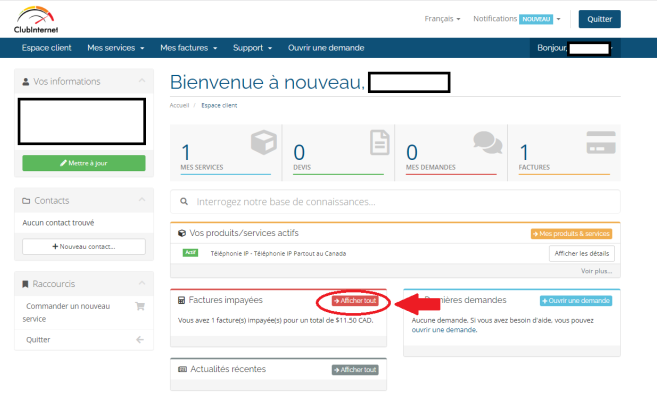Click the green Mettre à jour button
Viewport: 657px width, 399px height.
click(84, 163)
